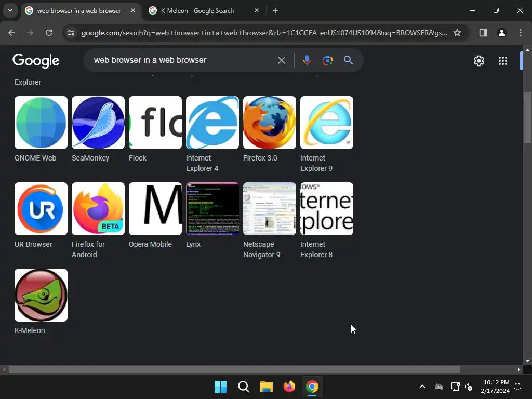The width and height of the screenshot is (532, 399).
Task: Click the Google logo
Action: click(36, 61)
